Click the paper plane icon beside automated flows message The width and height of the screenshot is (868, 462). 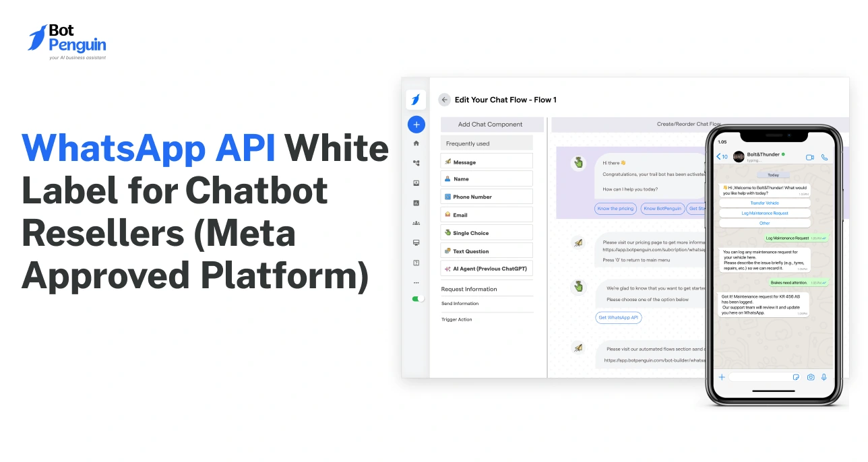(578, 348)
